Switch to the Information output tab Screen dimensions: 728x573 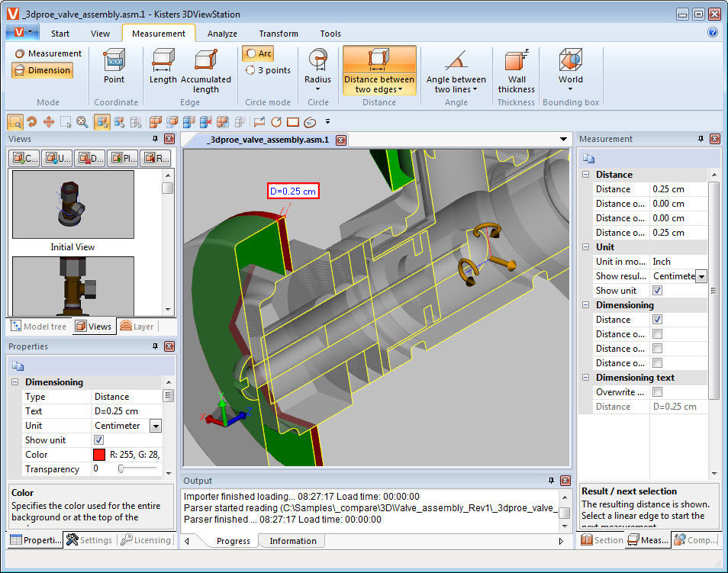tap(293, 541)
